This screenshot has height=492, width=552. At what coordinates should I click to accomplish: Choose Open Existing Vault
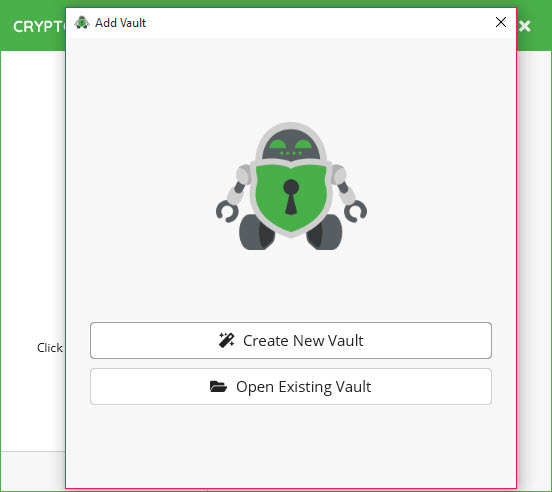291,386
